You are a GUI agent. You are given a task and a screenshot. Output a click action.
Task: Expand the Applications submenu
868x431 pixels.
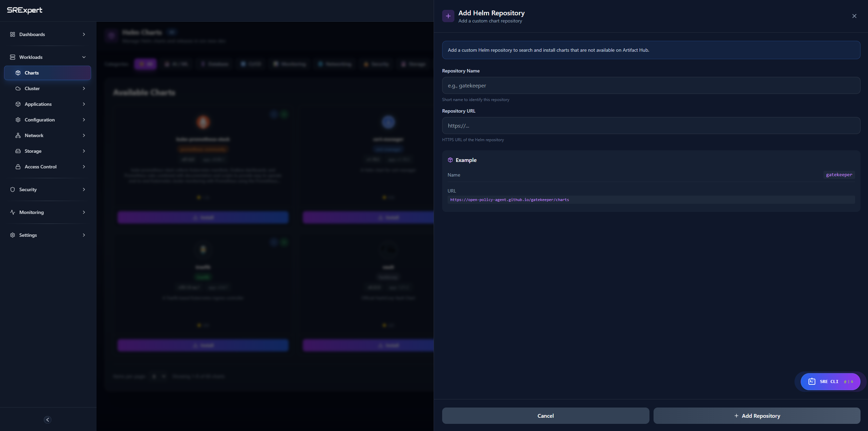pos(48,104)
